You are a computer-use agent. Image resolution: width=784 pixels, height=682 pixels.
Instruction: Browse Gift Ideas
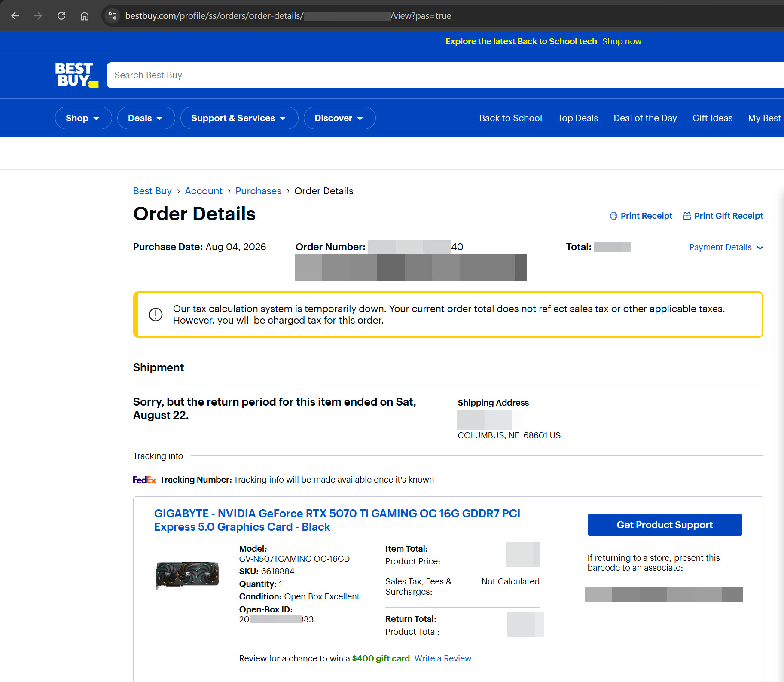point(712,118)
